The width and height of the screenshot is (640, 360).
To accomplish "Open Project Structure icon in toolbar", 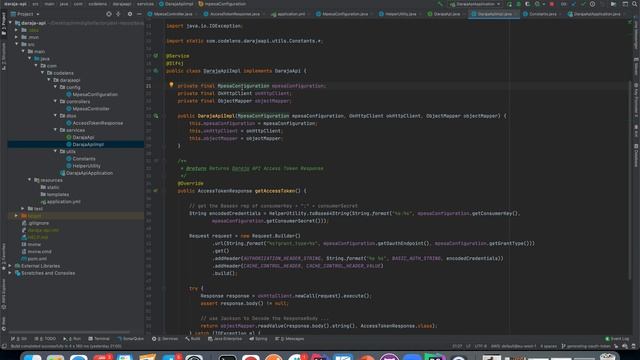I will (625, 4).
